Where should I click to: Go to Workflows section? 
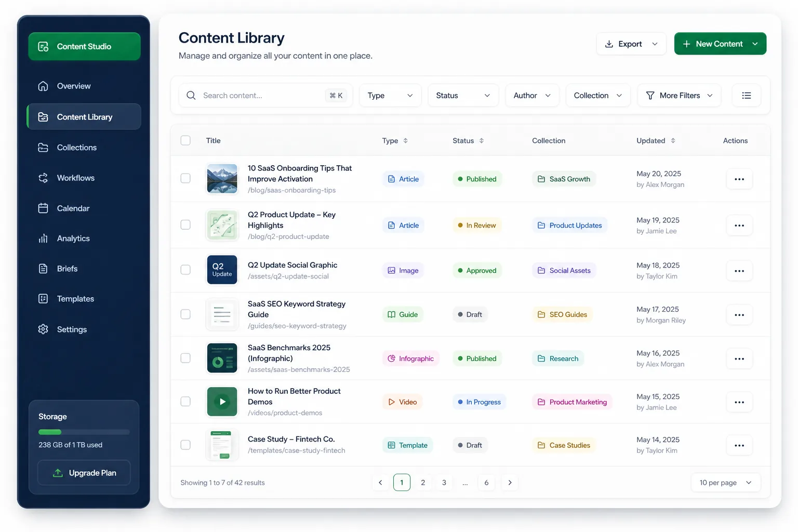point(84,178)
